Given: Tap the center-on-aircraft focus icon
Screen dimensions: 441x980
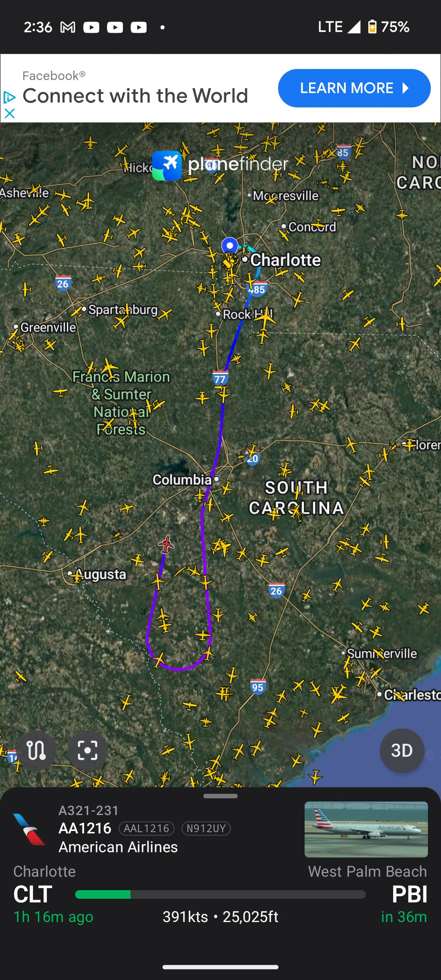Looking at the screenshot, I should click(87, 750).
